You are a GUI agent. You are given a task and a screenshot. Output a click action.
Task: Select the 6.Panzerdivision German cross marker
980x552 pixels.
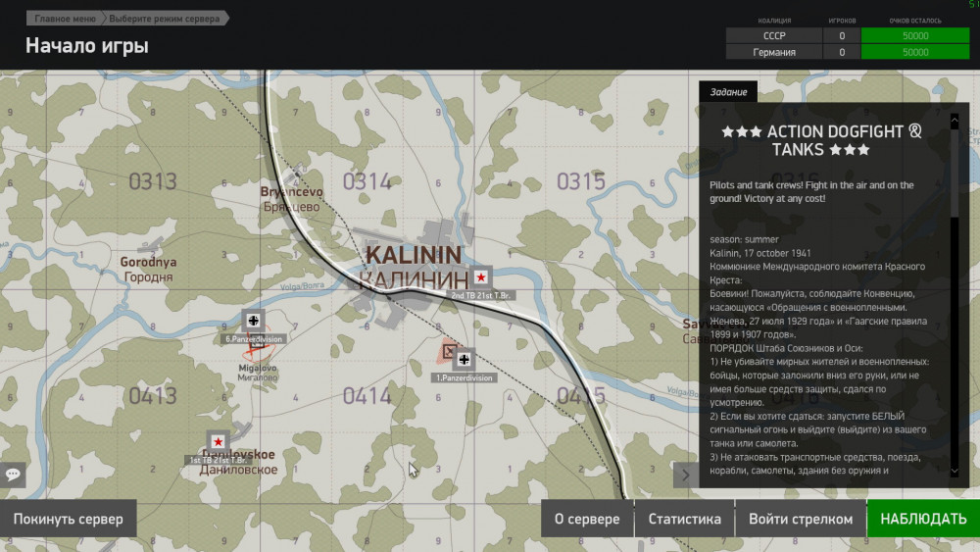(x=253, y=321)
